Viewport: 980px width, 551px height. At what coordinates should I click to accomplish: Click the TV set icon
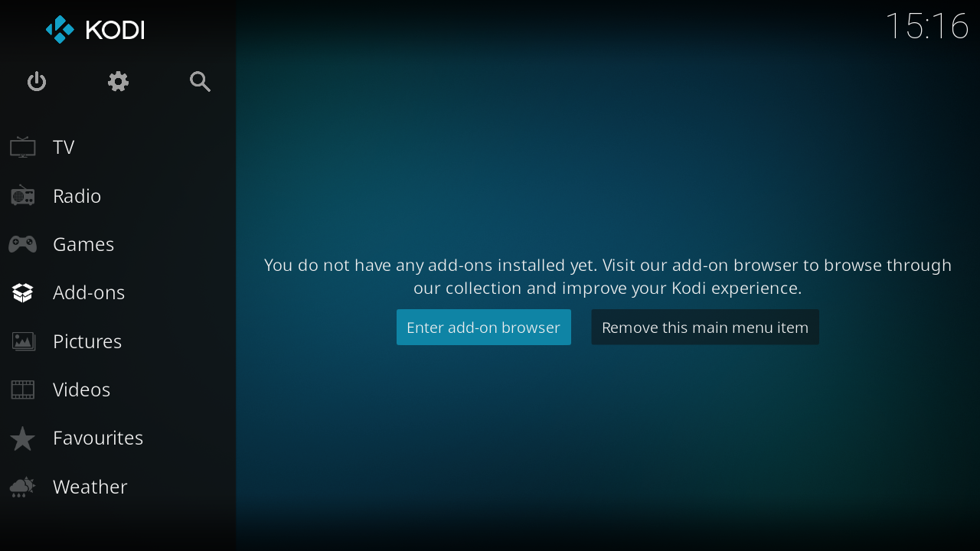click(23, 147)
